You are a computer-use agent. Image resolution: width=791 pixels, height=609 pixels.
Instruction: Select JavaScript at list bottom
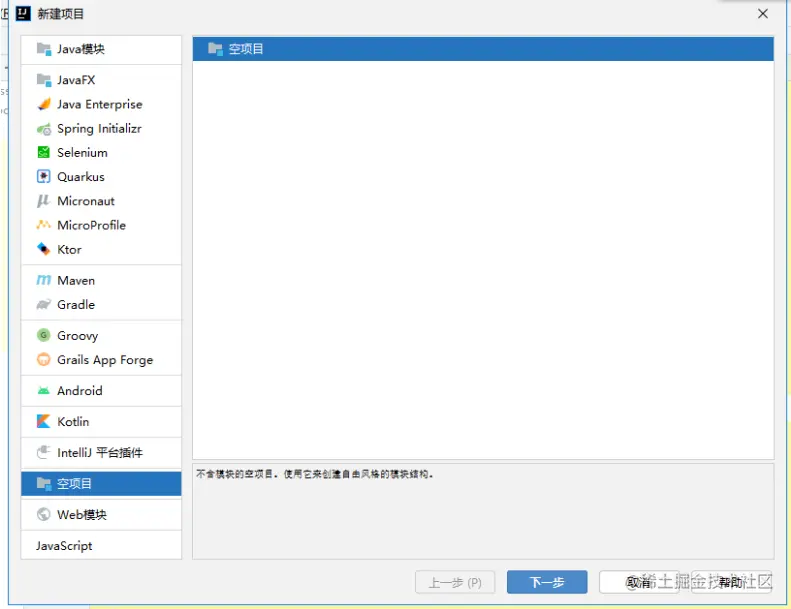coord(101,545)
